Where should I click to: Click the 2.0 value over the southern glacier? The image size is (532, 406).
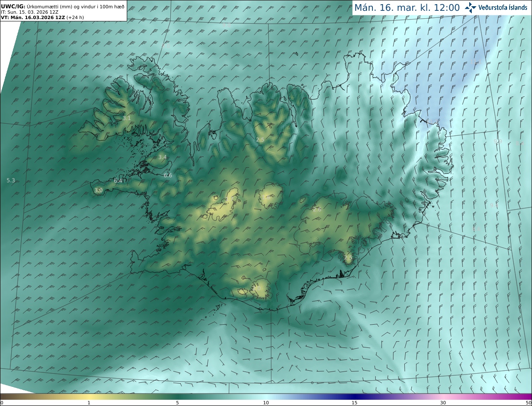[x=257, y=288]
